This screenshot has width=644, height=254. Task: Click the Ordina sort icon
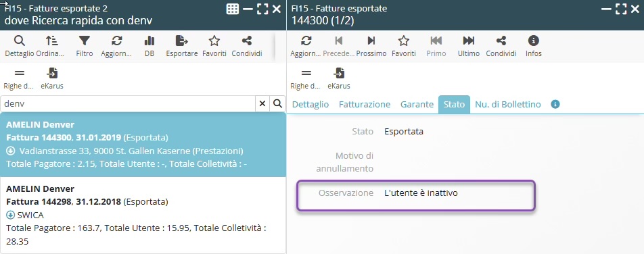tap(51, 41)
